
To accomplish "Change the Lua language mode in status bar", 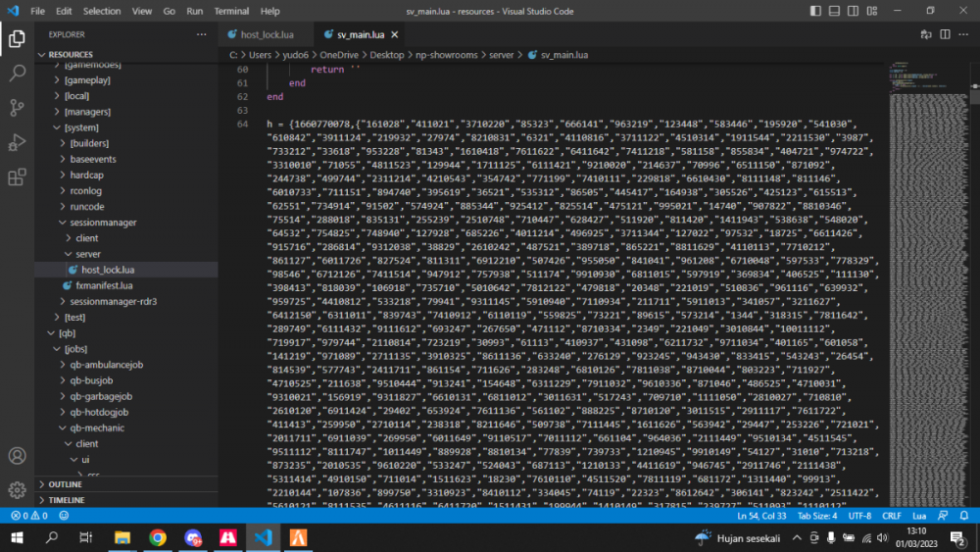I will click(919, 515).
